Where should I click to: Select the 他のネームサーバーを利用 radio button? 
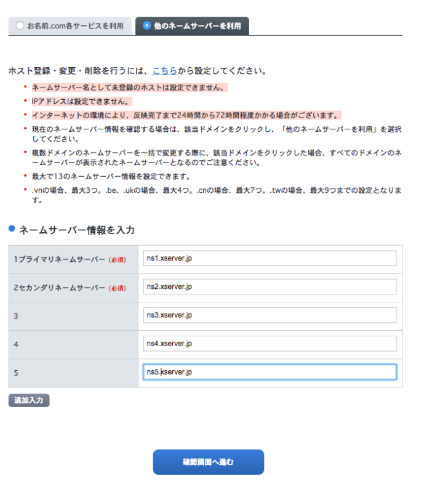147,26
